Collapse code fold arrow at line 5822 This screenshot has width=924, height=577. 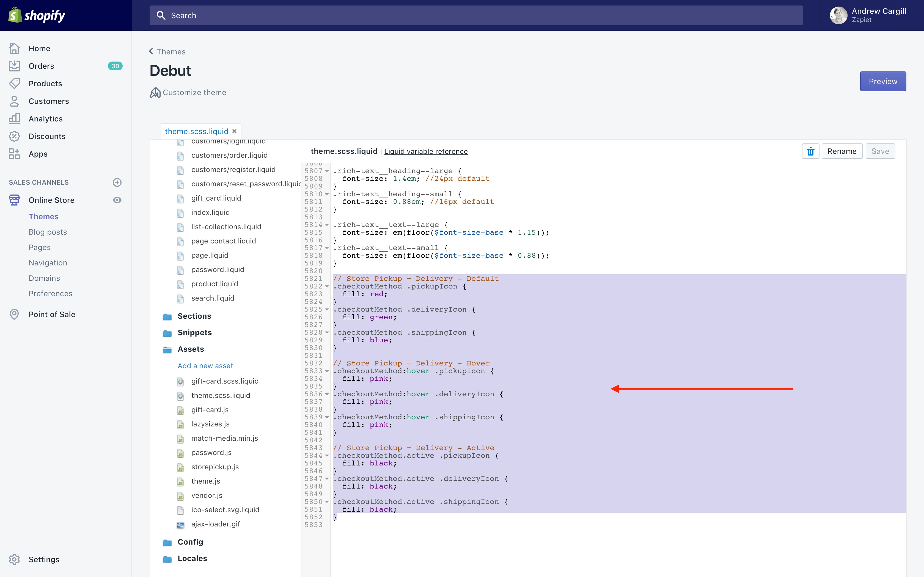327,287
